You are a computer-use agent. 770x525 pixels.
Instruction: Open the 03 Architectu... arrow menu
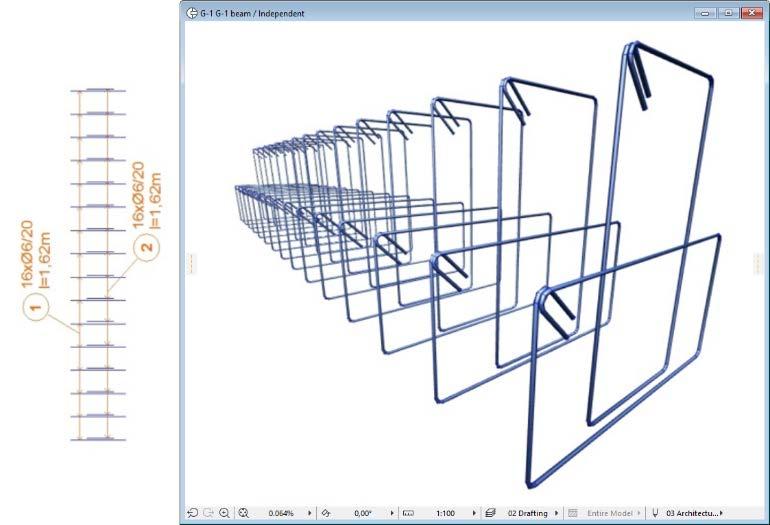pos(721,513)
